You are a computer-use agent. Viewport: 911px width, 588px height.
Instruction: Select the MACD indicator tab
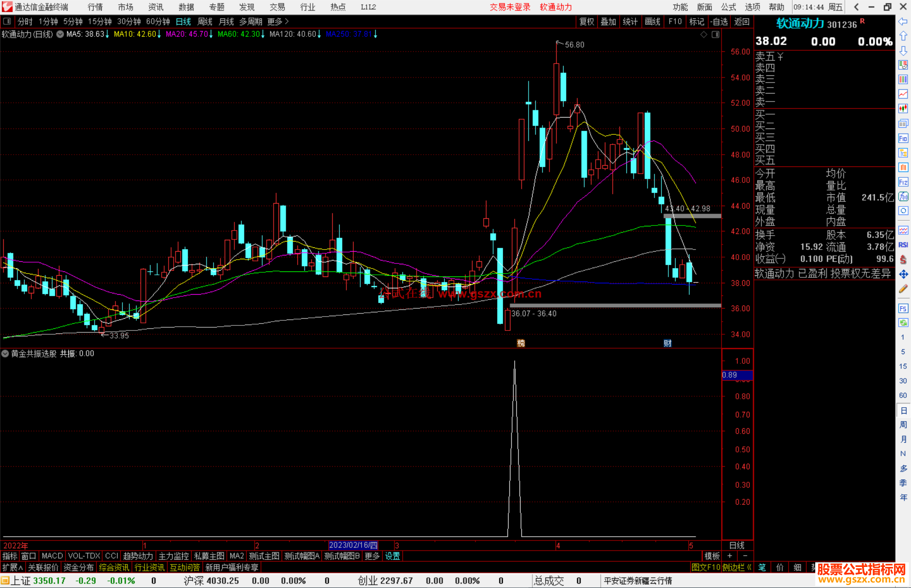(52, 556)
